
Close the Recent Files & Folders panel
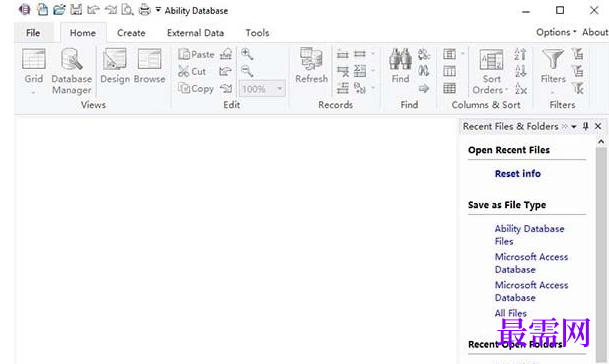click(x=598, y=126)
